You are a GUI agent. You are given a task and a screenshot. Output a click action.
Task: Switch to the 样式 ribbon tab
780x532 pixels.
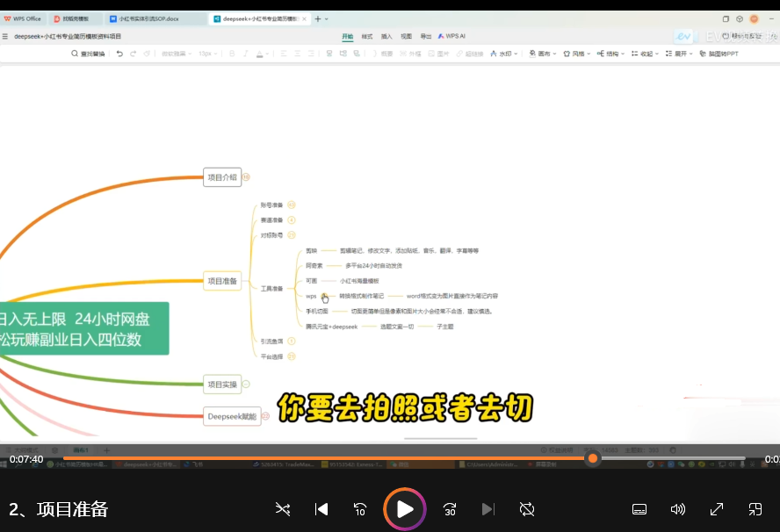coord(367,36)
